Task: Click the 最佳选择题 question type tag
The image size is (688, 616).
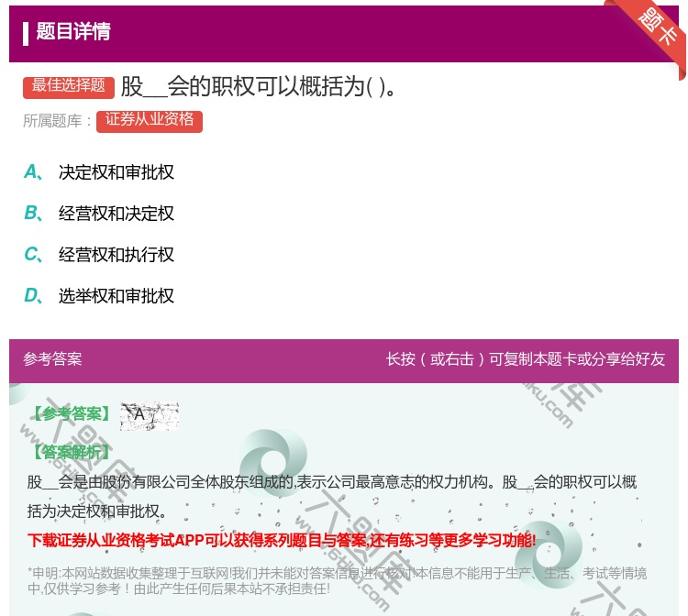Action: [x=69, y=86]
